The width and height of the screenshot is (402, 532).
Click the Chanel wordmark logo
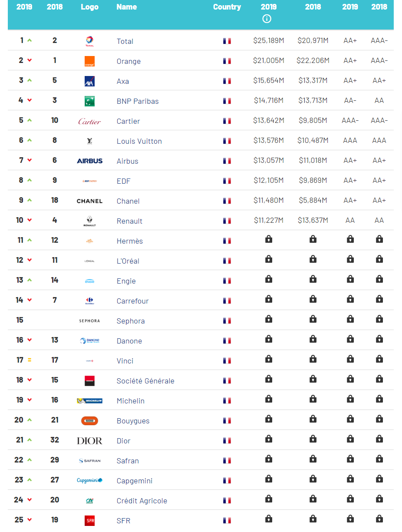pyautogui.click(x=89, y=201)
